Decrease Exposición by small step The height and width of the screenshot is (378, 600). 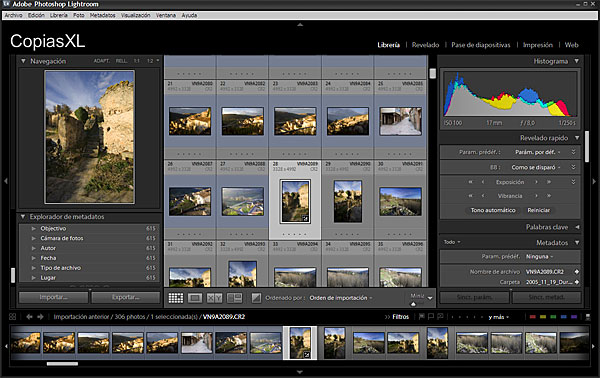483,182
